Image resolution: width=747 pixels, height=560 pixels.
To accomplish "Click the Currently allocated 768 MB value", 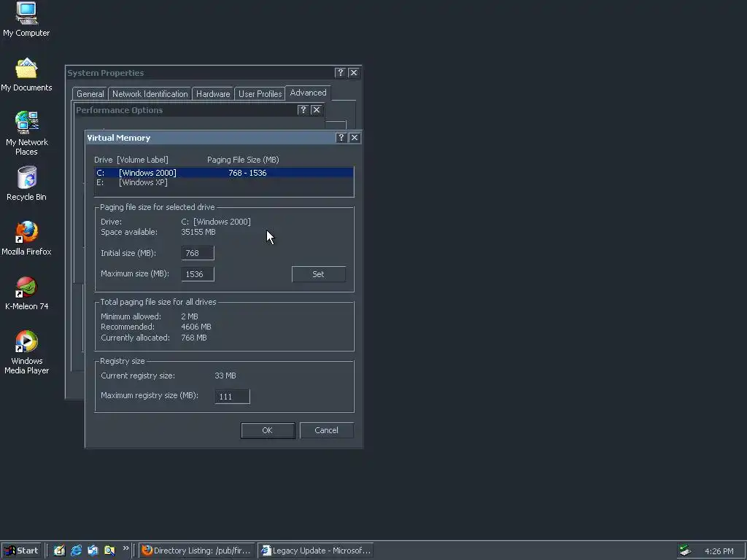I will click(194, 338).
